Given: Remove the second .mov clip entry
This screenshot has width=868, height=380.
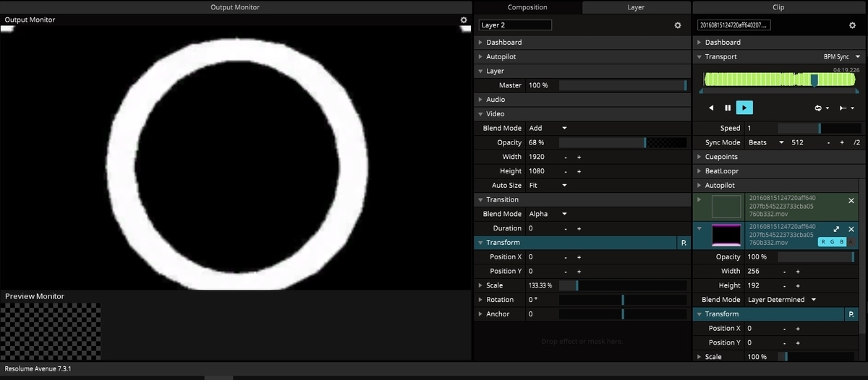Looking at the screenshot, I should coord(851,229).
